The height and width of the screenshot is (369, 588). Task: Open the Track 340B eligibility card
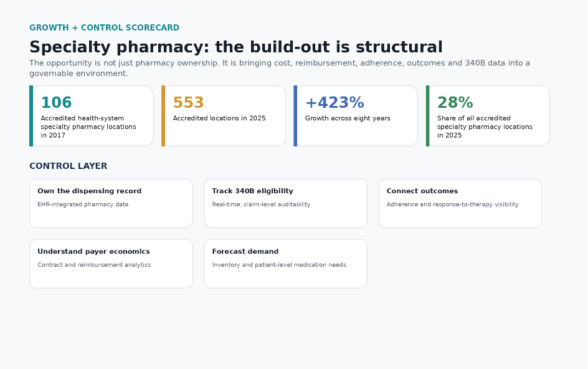(285, 203)
